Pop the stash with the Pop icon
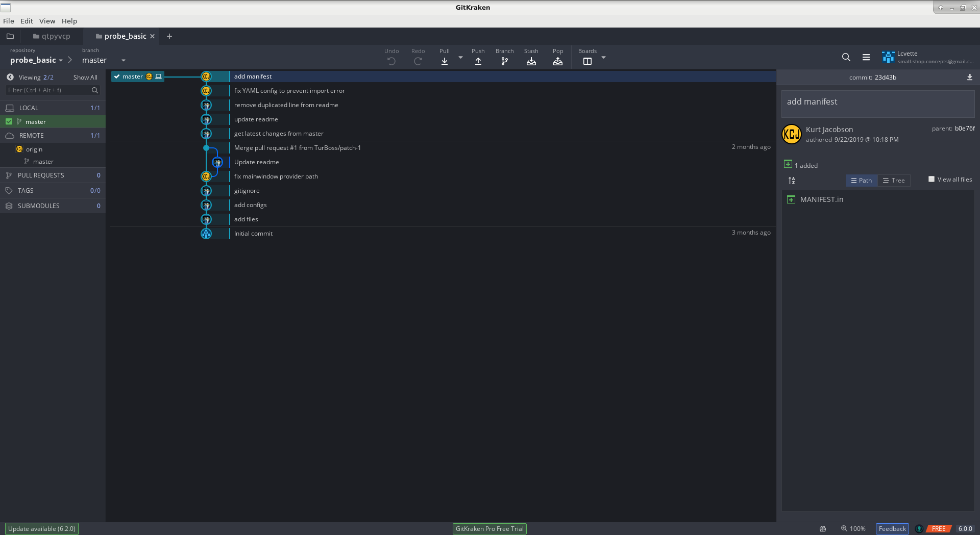Screen dimensions: 980x535 557,61
